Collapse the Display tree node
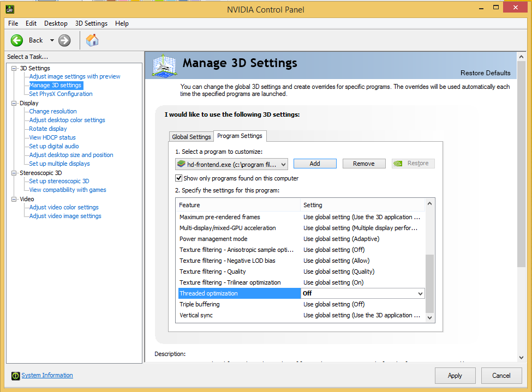Viewport: 532px width, 392px height. click(x=14, y=103)
